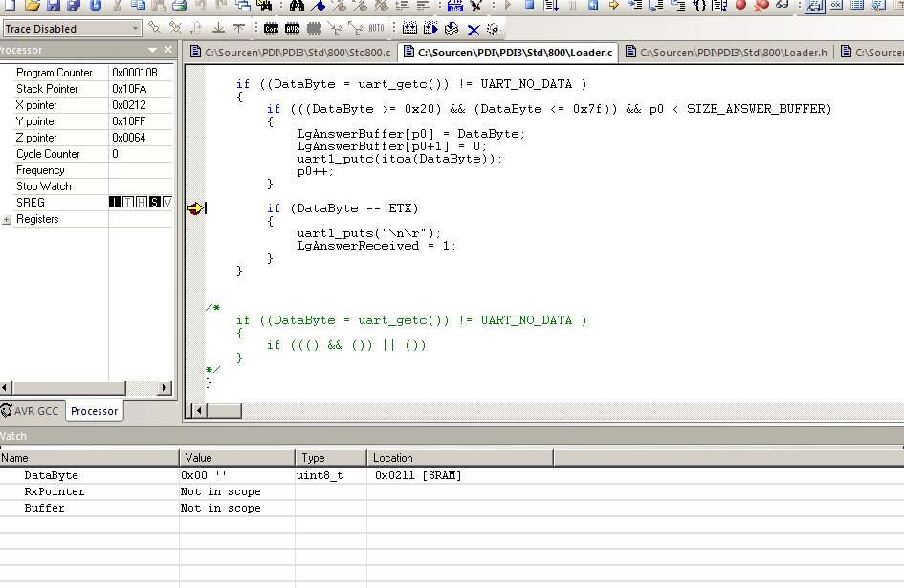
Task: Switch to the Std800.c file tab
Action: click(291, 53)
